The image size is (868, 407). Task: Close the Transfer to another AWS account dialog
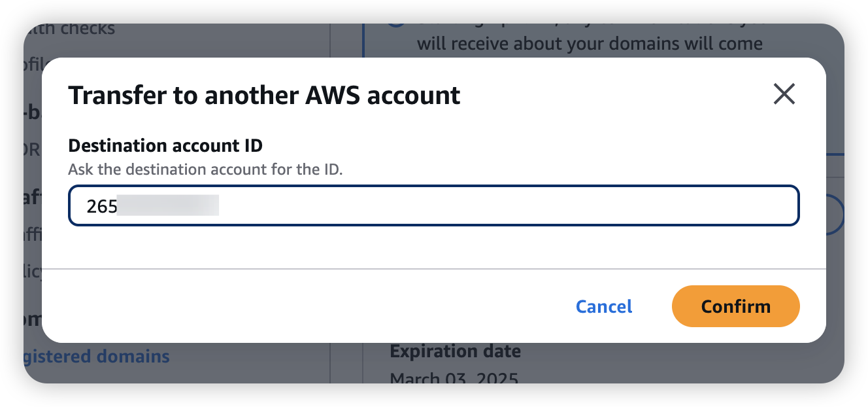click(784, 94)
